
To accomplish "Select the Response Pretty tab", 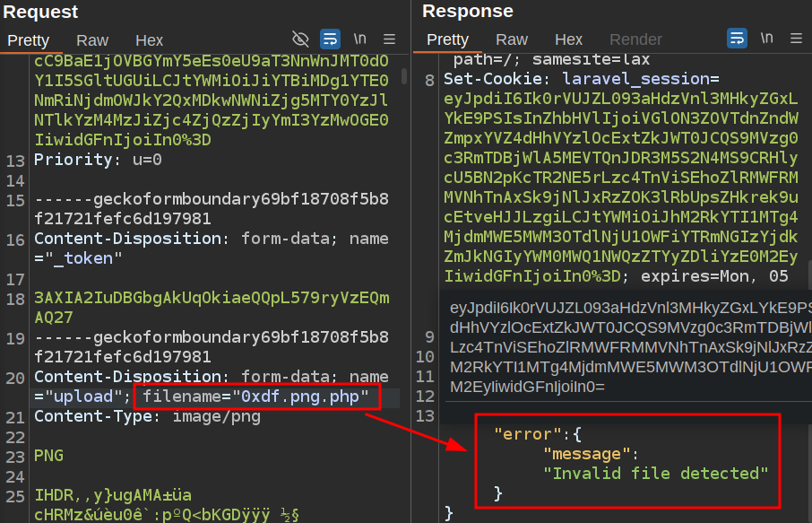I will pos(447,40).
